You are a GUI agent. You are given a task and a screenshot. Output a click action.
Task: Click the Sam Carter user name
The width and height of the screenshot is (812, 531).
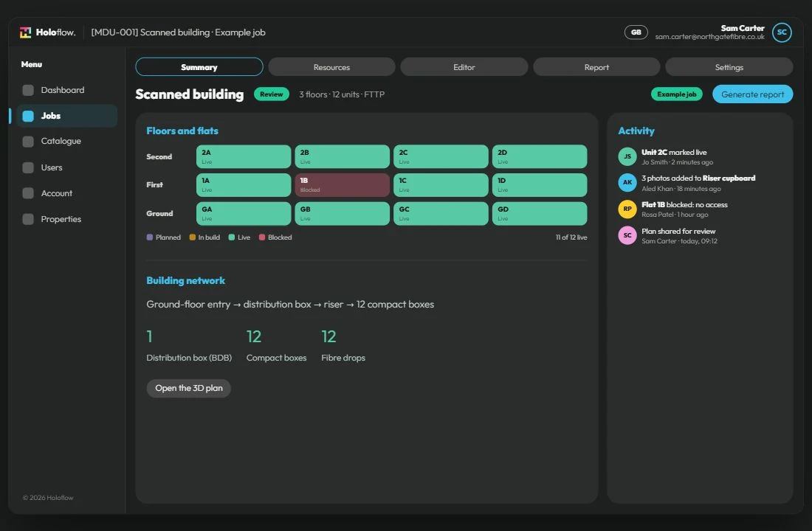coord(742,28)
